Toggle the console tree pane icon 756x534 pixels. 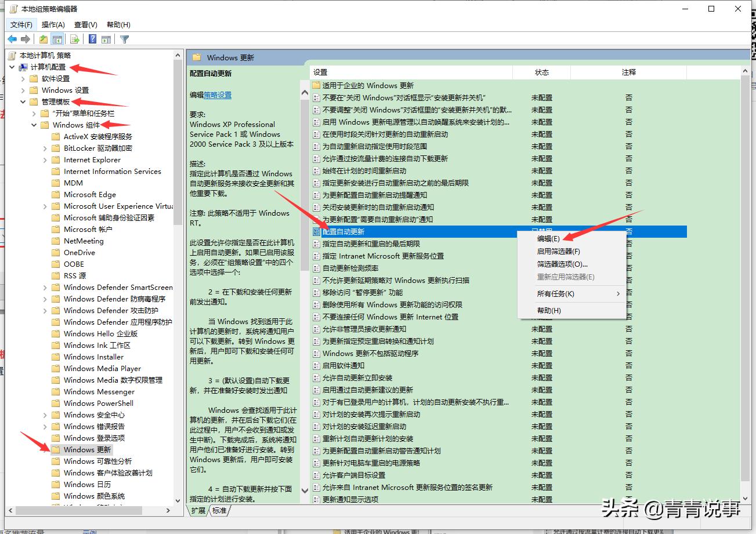pyautogui.click(x=57, y=39)
